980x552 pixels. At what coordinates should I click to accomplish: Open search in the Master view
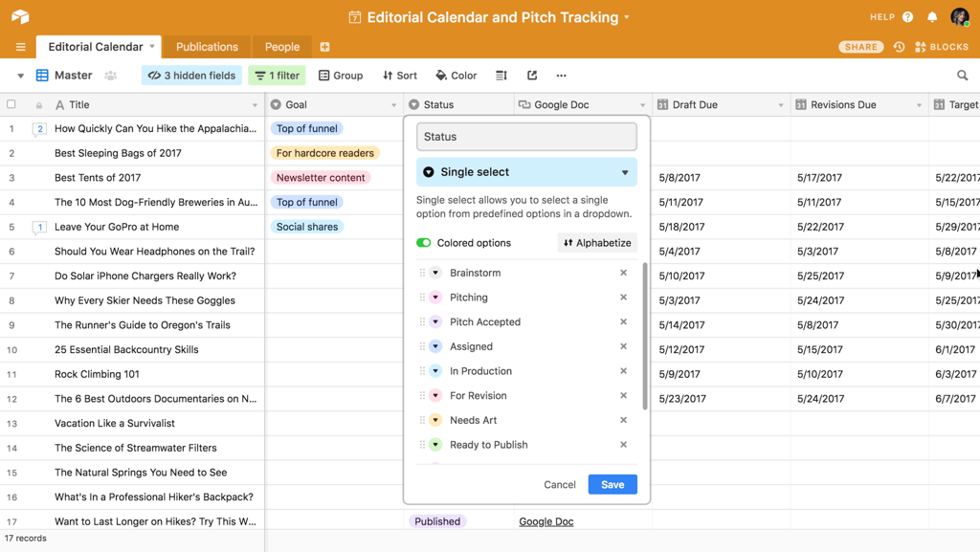tap(963, 74)
